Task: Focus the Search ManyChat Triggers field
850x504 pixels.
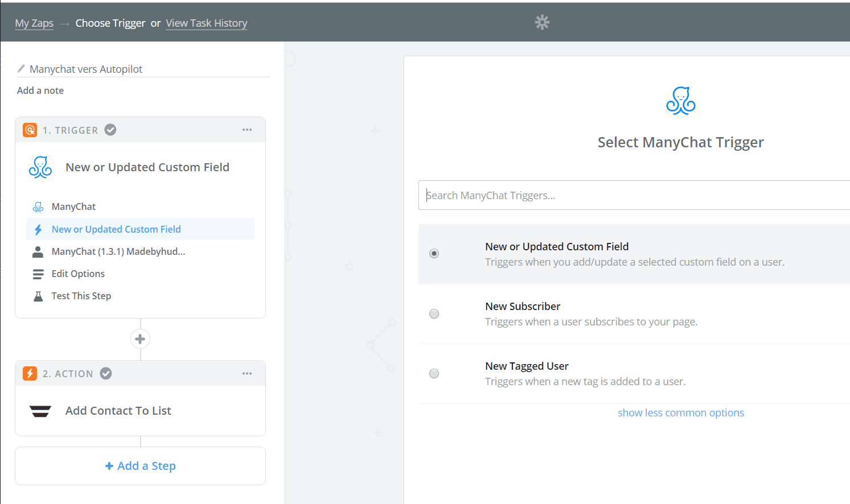Action: (x=634, y=195)
